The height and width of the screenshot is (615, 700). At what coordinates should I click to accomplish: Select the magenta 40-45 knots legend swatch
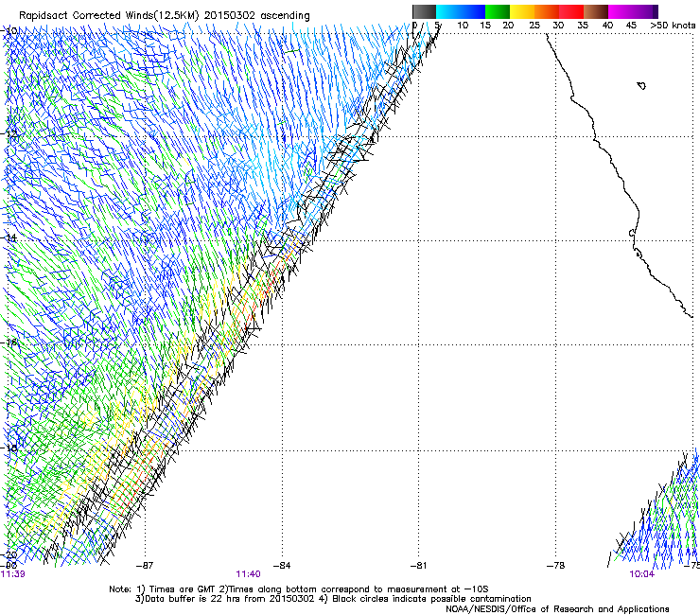tap(621, 11)
